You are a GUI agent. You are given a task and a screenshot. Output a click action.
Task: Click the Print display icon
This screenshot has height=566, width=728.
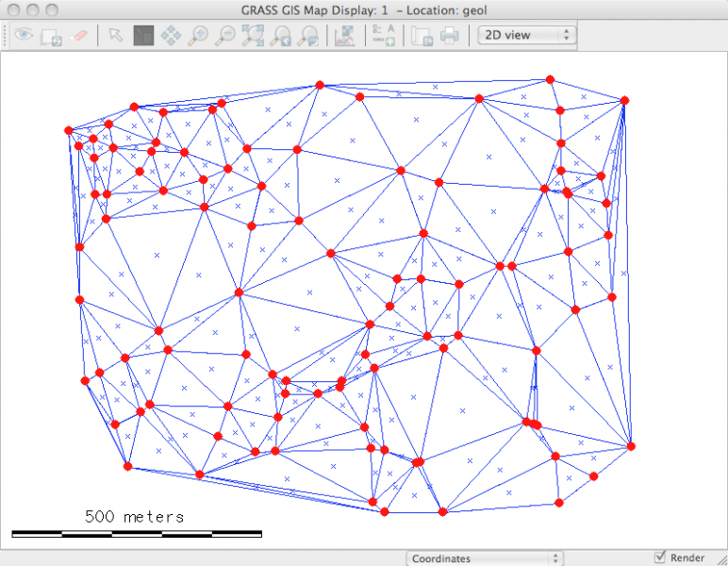point(450,35)
